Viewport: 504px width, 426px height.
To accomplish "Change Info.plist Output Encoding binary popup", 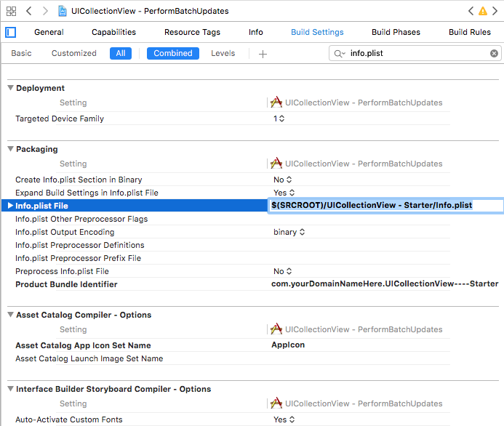I will pos(289,232).
